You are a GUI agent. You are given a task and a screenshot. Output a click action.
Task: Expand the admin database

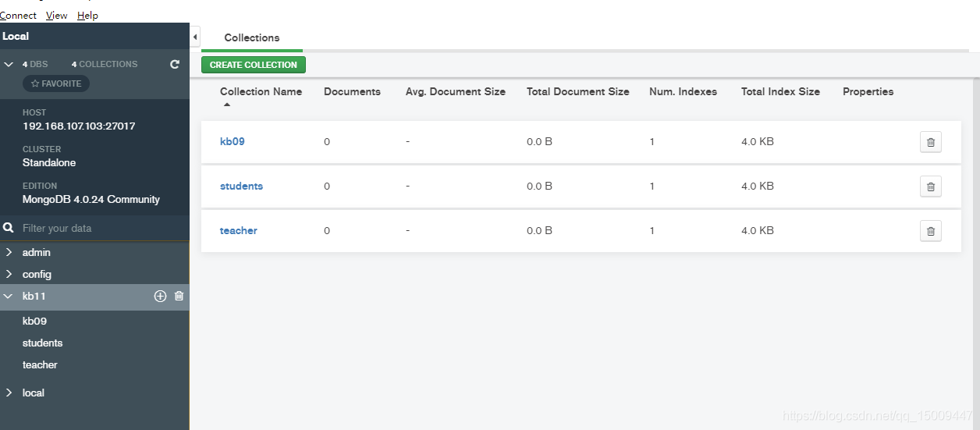click(9, 252)
